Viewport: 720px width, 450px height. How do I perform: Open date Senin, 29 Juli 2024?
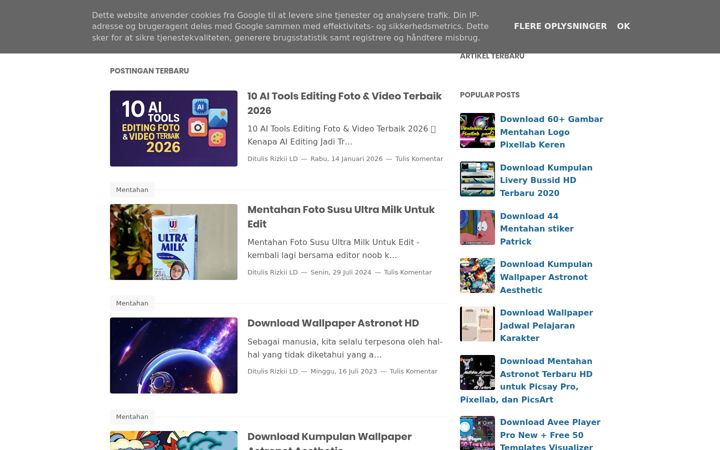pyautogui.click(x=341, y=272)
